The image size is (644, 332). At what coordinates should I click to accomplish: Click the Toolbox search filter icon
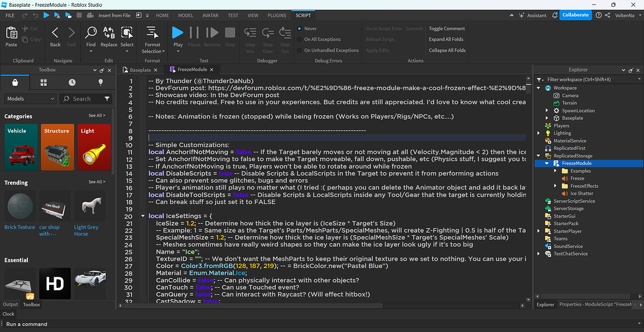(x=107, y=99)
